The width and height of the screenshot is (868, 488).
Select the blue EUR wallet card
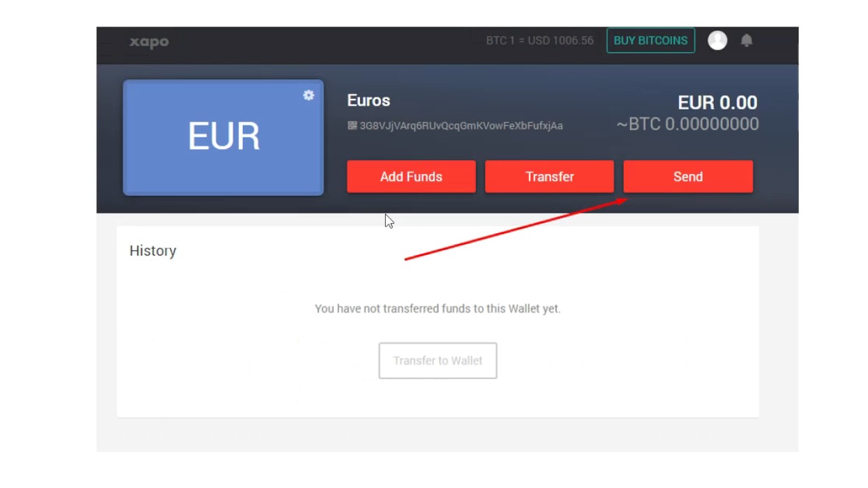[223, 138]
